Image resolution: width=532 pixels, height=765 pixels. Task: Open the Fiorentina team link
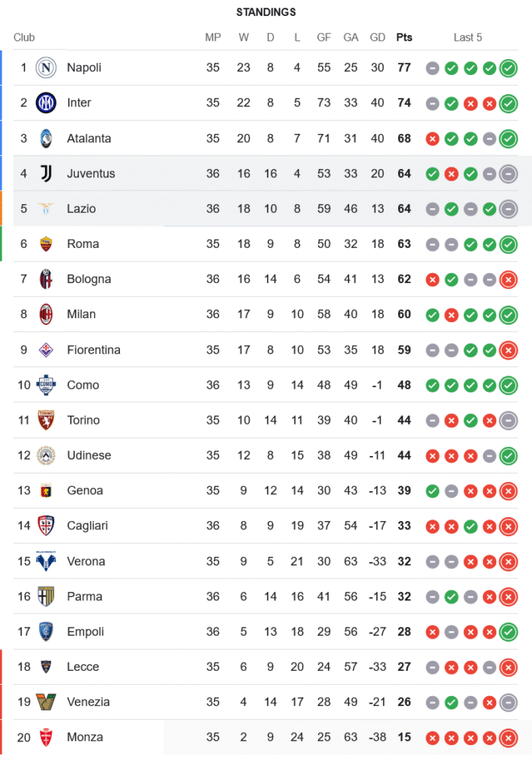click(93, 350)
